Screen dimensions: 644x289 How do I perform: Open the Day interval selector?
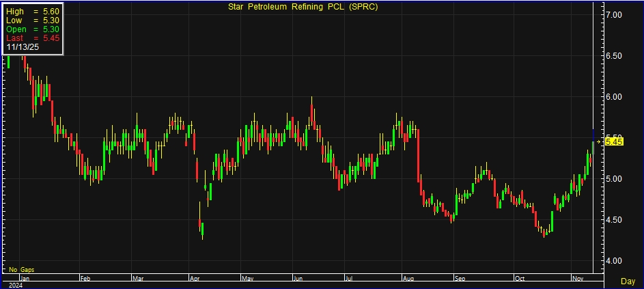click(x=628, y=281)
